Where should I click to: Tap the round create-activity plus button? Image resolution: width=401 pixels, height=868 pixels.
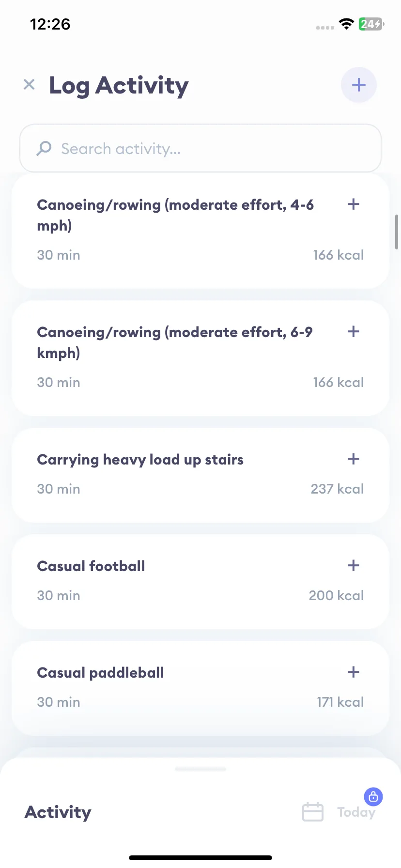click(359, 85)
